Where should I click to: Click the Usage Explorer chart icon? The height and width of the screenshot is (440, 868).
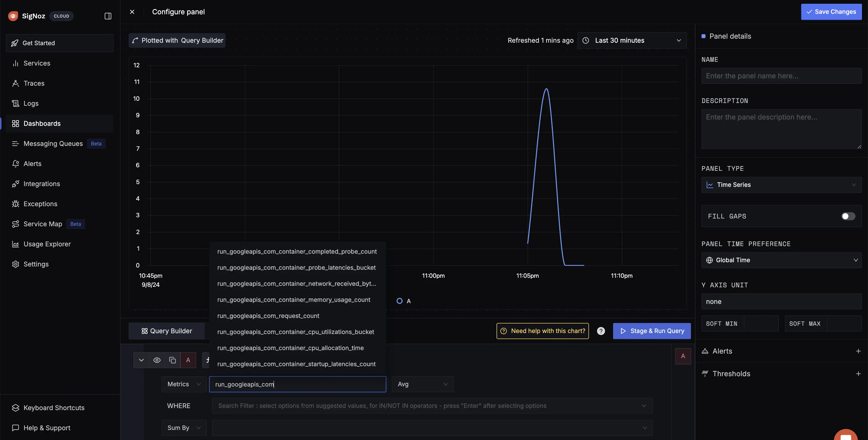tap(16, 244)
